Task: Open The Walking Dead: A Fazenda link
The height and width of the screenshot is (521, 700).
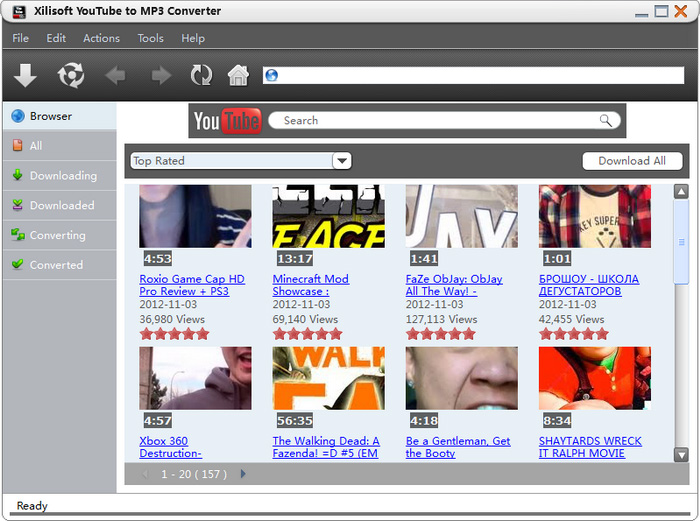Action: [326, 447]
